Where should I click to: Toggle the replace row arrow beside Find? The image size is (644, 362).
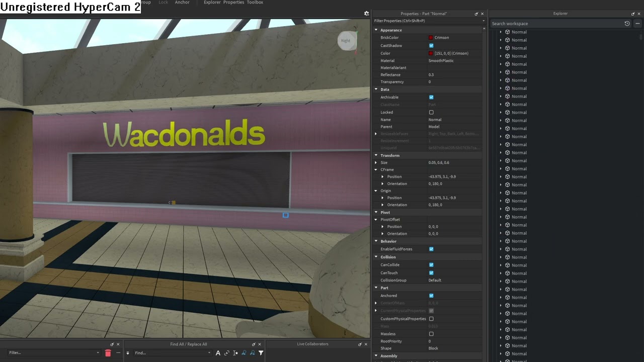128,353
